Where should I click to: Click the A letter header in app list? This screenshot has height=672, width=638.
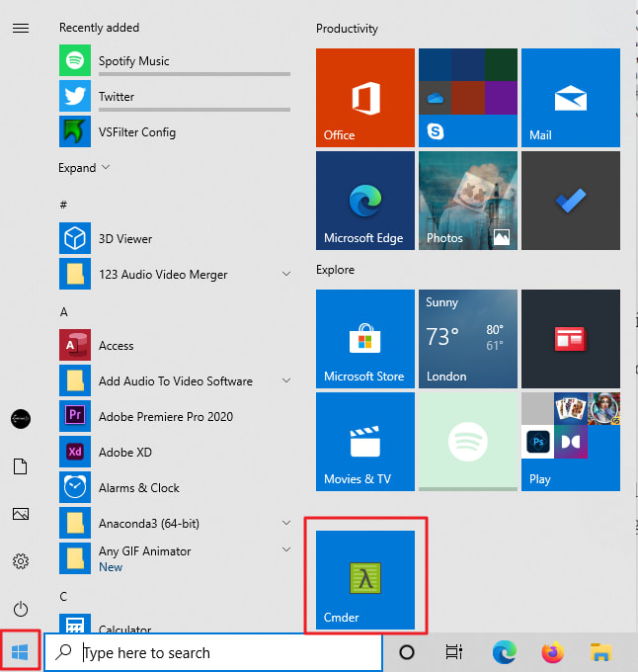64,311
